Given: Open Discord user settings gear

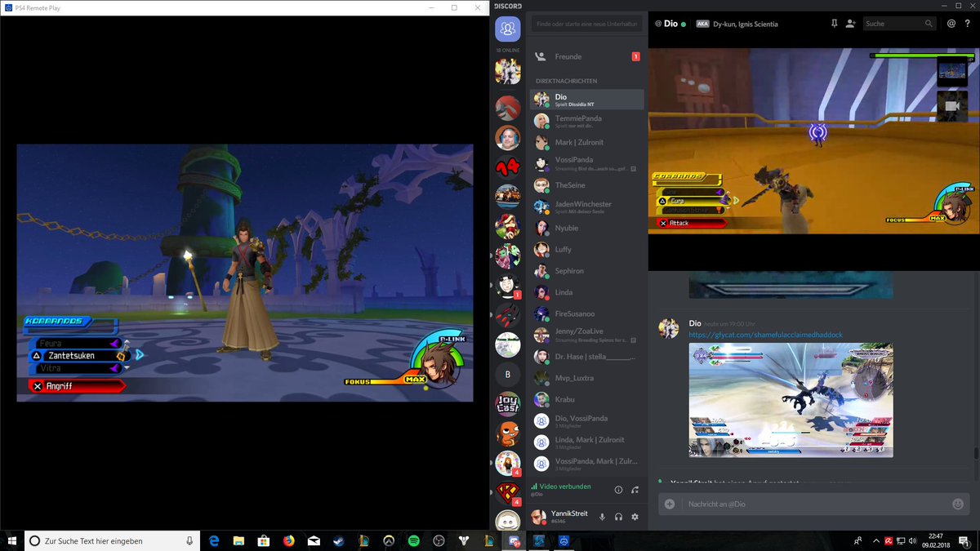Looking at the screenshot, I should click(635, 517).
